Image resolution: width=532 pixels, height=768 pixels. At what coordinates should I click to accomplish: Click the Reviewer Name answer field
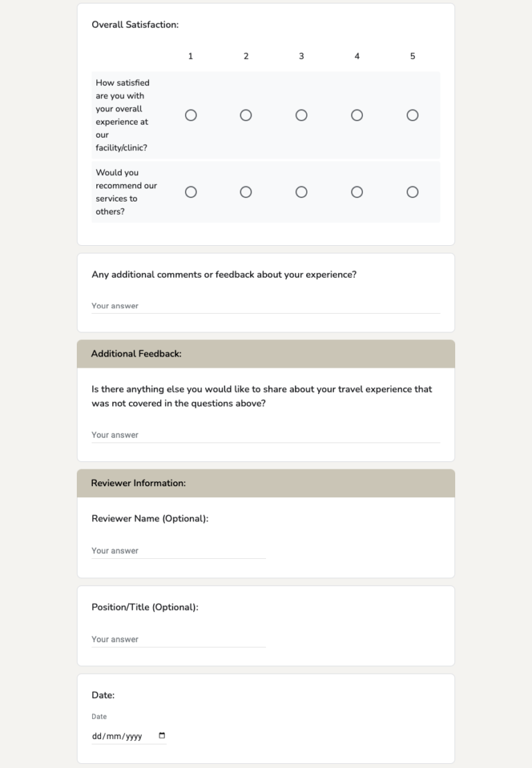click(x=178, y=550)
